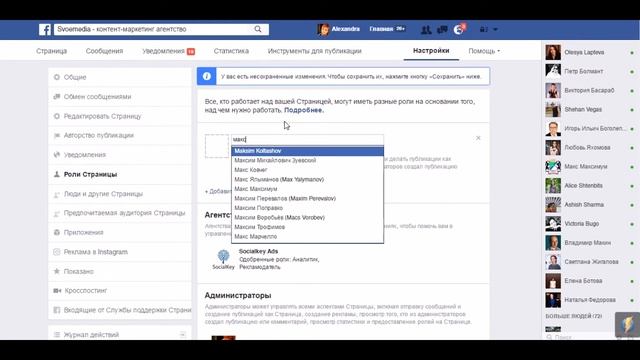
Task: Open messages icon in top bar
Action: tap(442, 29)
